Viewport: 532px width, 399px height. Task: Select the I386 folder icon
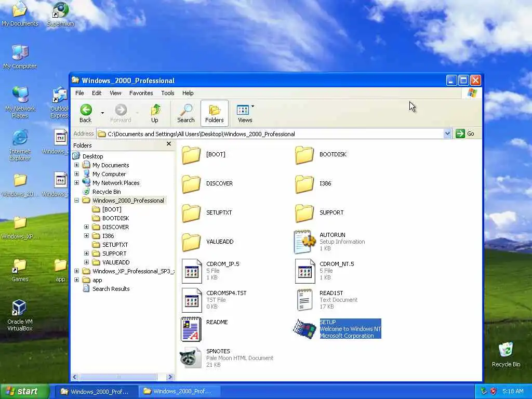(x=304, y=184)
